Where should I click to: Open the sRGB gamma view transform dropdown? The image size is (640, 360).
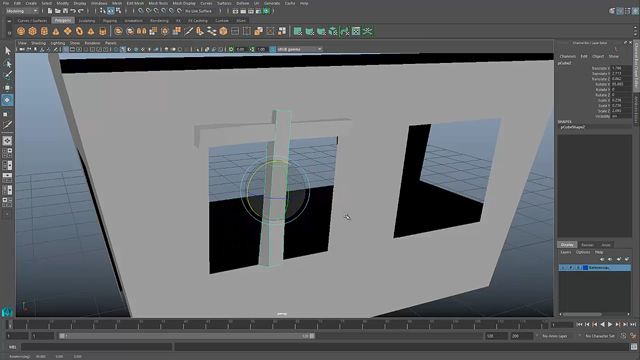pos(299,49)
